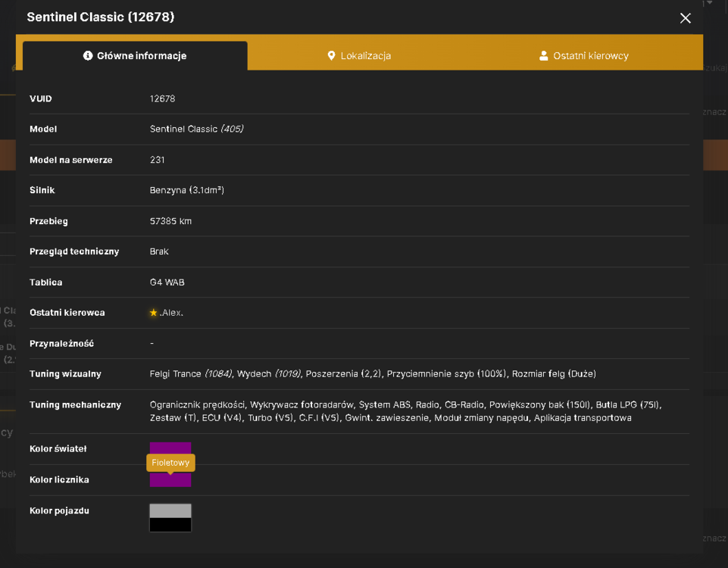728x568 pixels.
Task: Click the purple Kolor świateł swatch
Action: coord(170,448)
